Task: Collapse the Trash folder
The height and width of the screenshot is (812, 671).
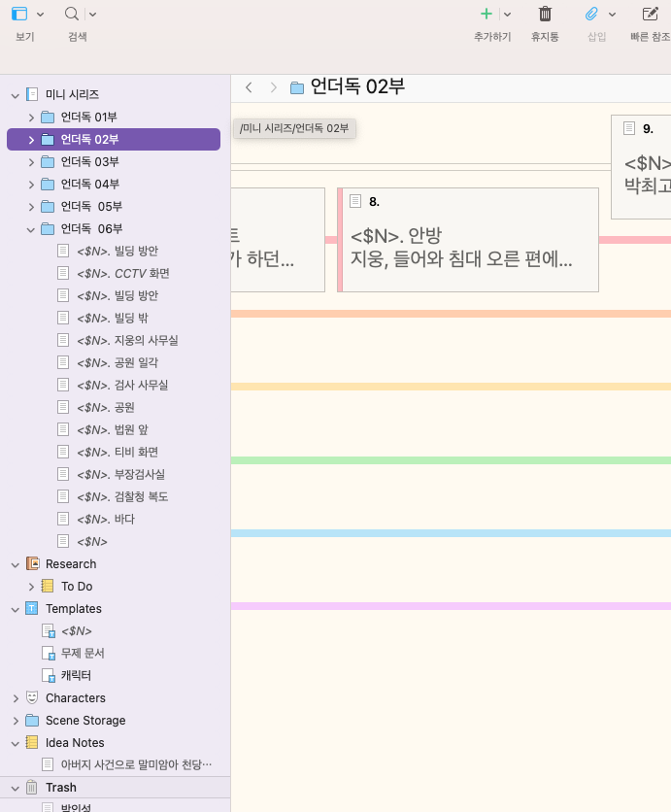Action: point(16,788)
